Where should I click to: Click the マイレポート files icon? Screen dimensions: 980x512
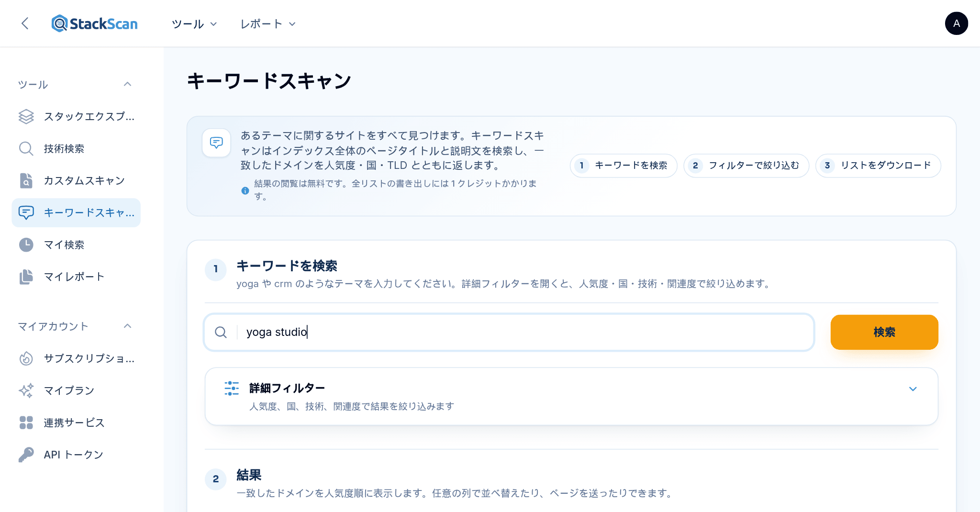point(26,277)
